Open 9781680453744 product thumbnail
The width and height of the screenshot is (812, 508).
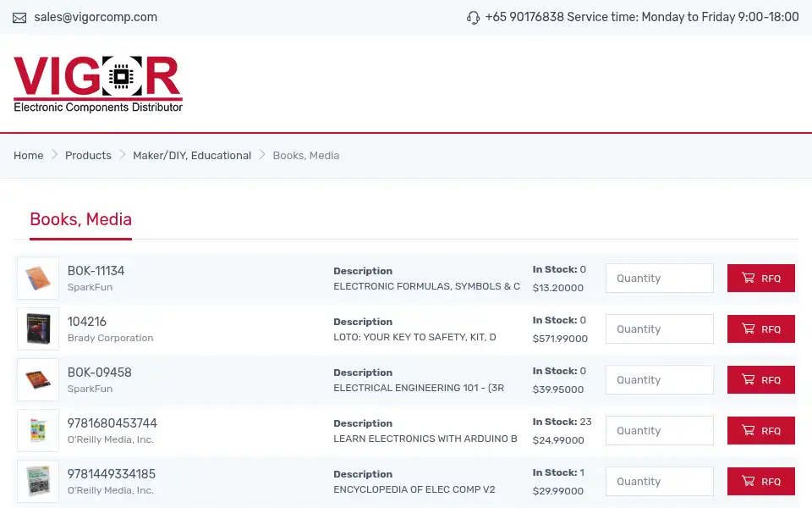(38, 430)
